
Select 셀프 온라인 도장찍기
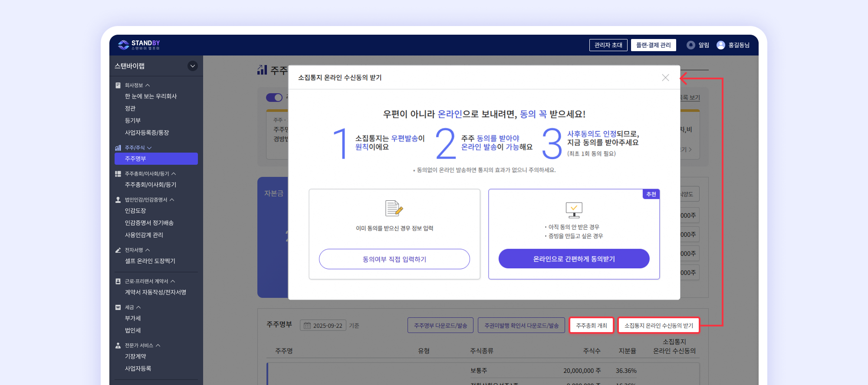pos(150,261)
